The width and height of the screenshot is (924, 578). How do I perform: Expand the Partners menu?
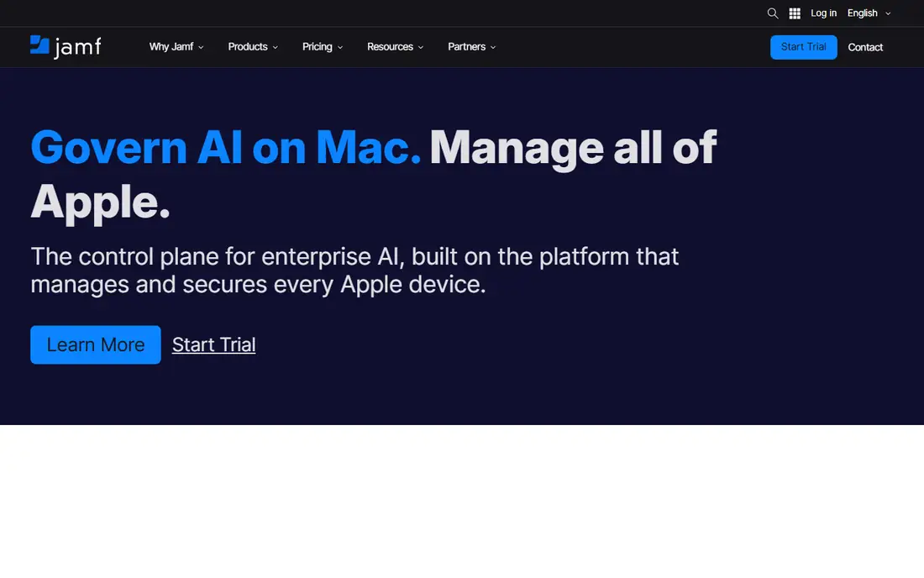tap(471, 46)
